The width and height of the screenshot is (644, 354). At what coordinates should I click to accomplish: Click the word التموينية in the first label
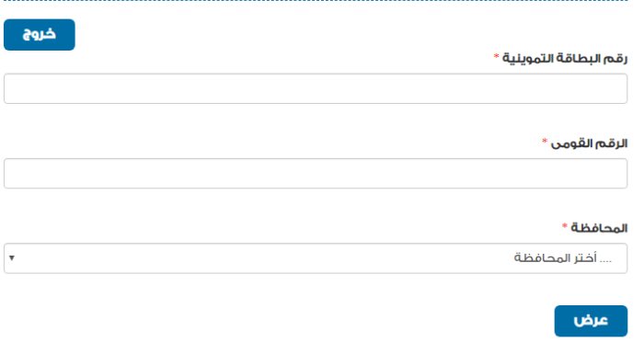coord(526,59)
